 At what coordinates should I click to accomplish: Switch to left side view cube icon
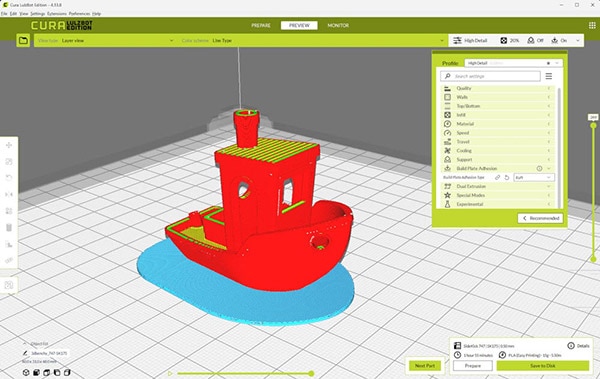pos(57,372)
